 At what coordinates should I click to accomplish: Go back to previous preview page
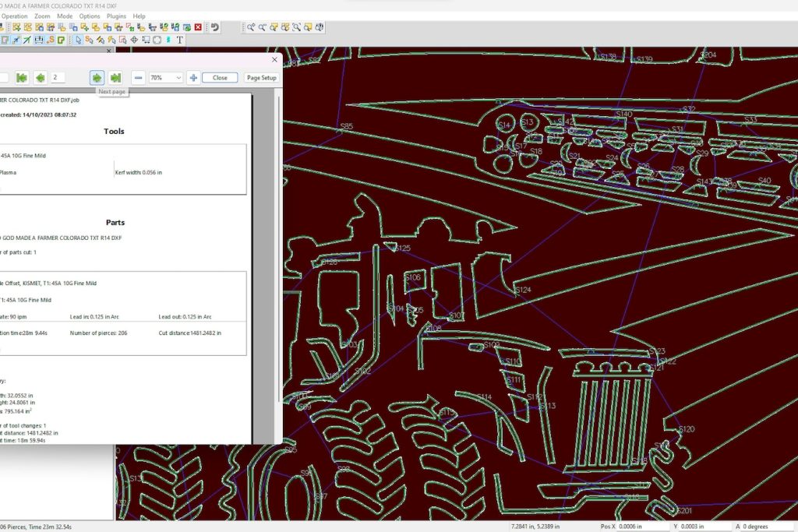(40, 77)
